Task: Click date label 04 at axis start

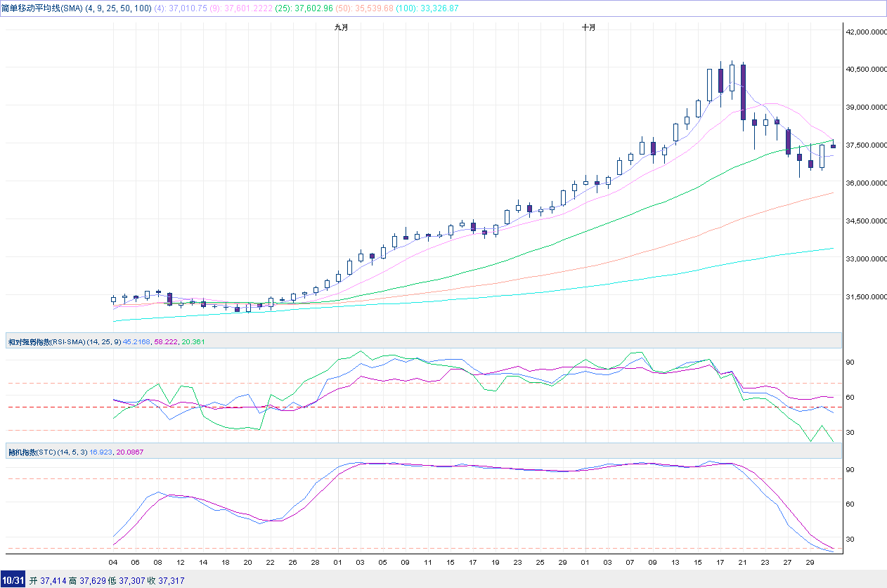Action: 112,563
